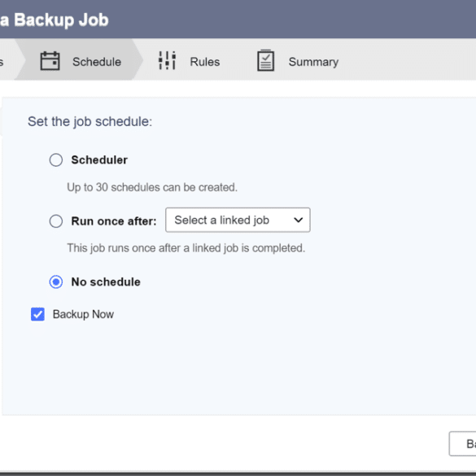Open the Select a linked job dropdown
Viewport: 476px width, 476px height.
[x=238, y=220]
